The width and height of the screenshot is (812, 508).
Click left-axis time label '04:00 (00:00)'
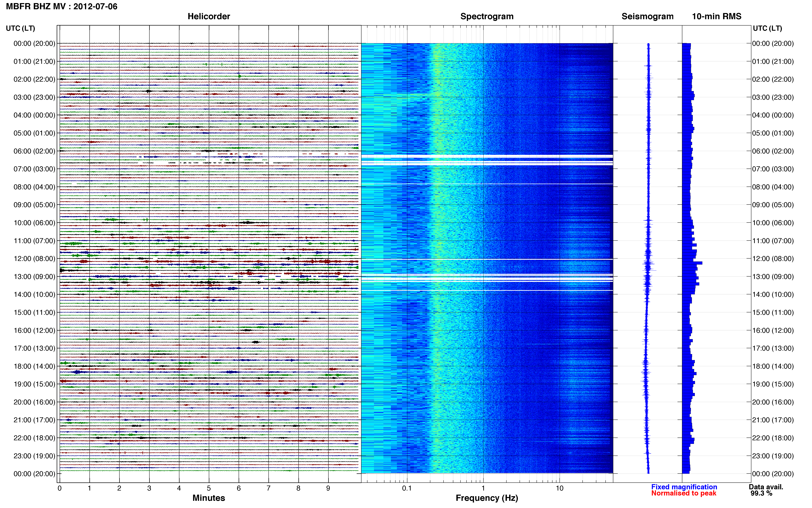(x=34, y=115)
